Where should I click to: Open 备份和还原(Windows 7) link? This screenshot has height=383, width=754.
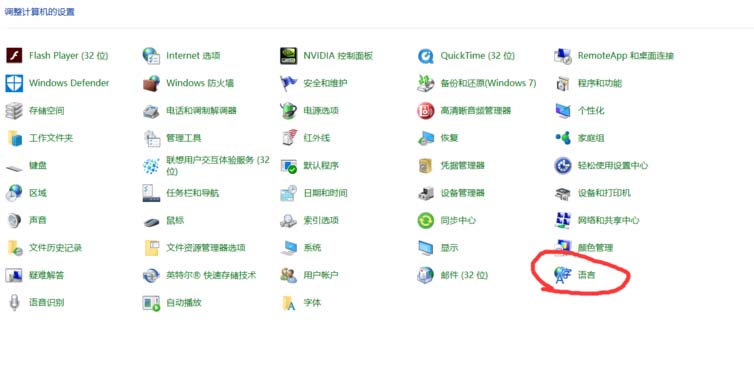488,83
